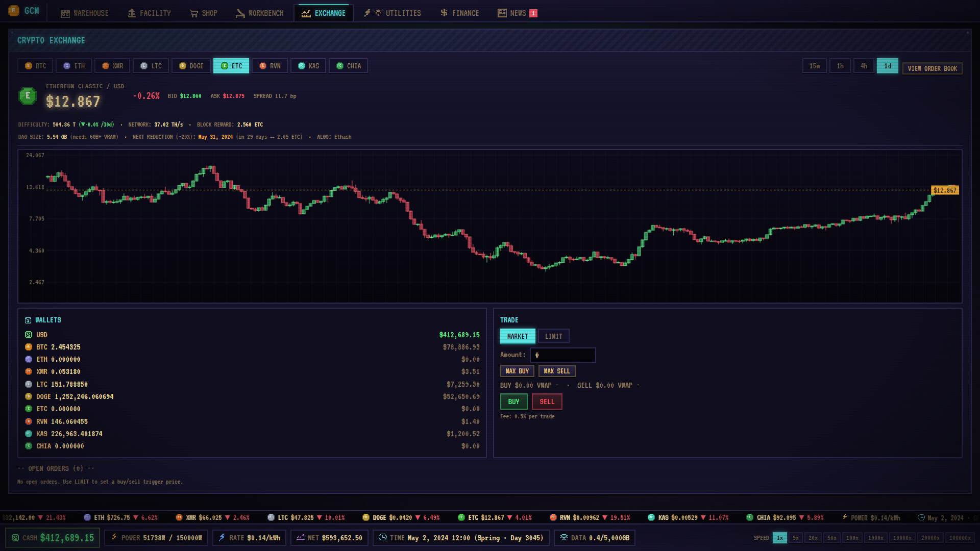Select MARKET order type
The image size is (980, 551).
coord(518,336)
